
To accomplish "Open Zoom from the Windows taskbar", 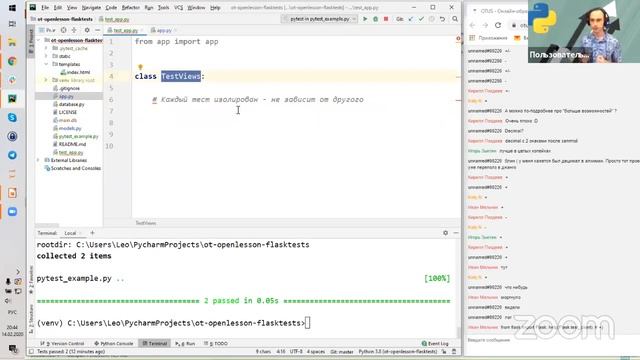I will pyautogui.click(x=12, y=211).
